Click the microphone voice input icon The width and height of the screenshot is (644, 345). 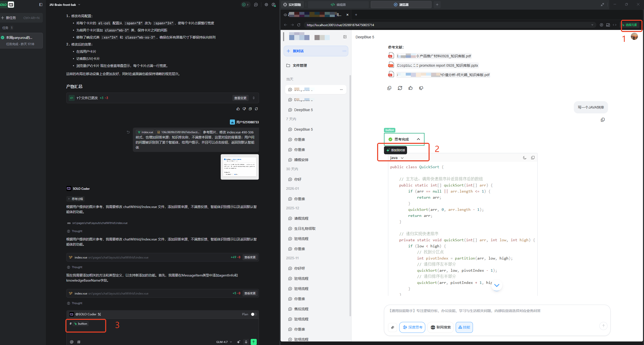246,342
